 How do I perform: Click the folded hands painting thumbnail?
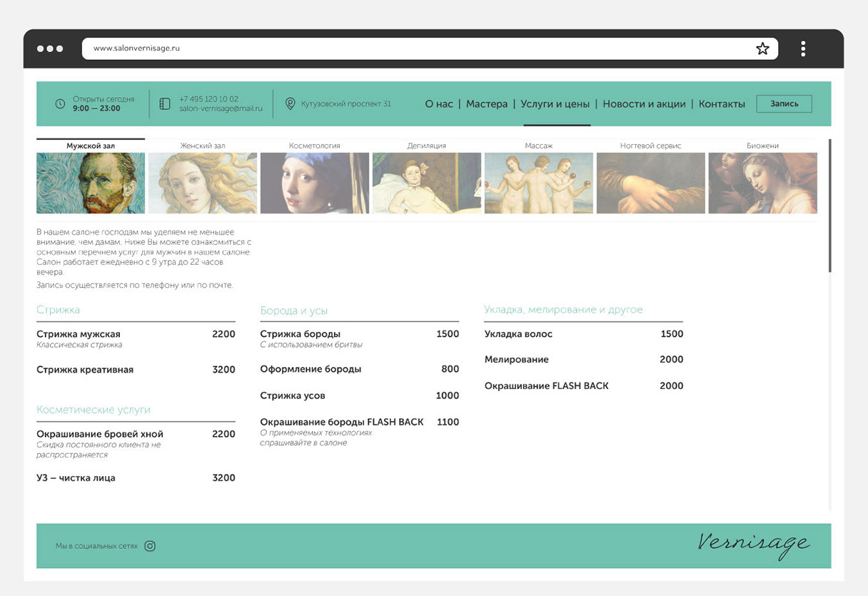(x=651, y=183)
